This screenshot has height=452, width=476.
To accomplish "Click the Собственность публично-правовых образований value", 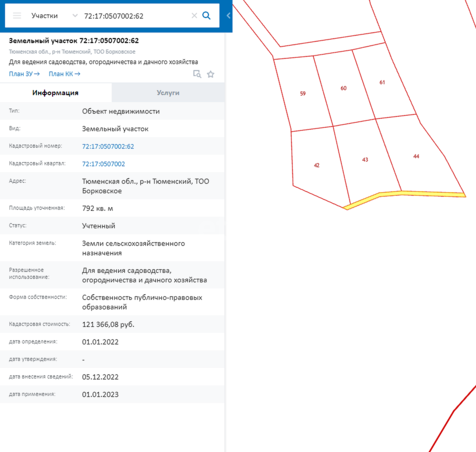I will (142, 302).
